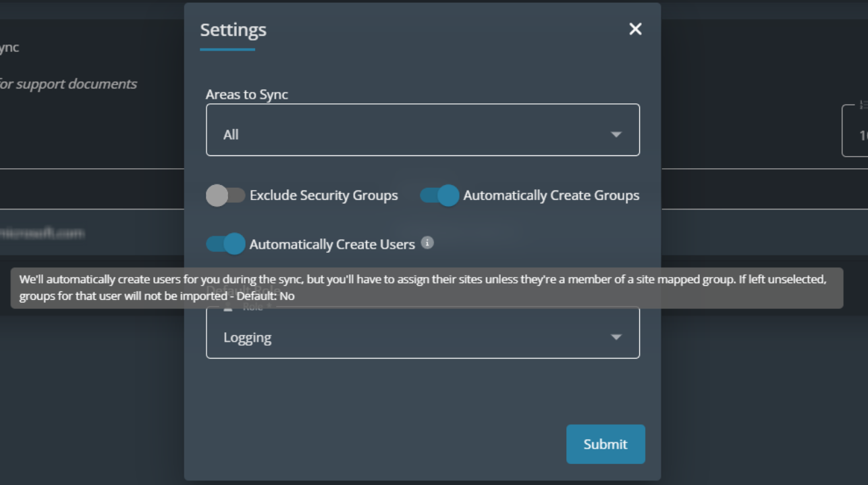The width and height of the screenshot is (868, 485).
Task: Click the 'Settings' dialog title
Action: (x=233, y=30)
